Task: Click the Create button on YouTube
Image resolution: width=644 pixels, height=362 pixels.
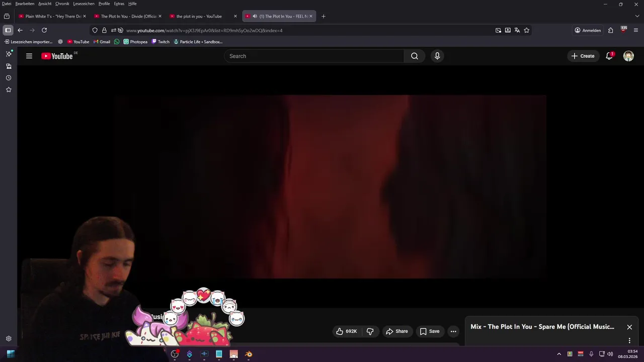Action: (583, 56)
